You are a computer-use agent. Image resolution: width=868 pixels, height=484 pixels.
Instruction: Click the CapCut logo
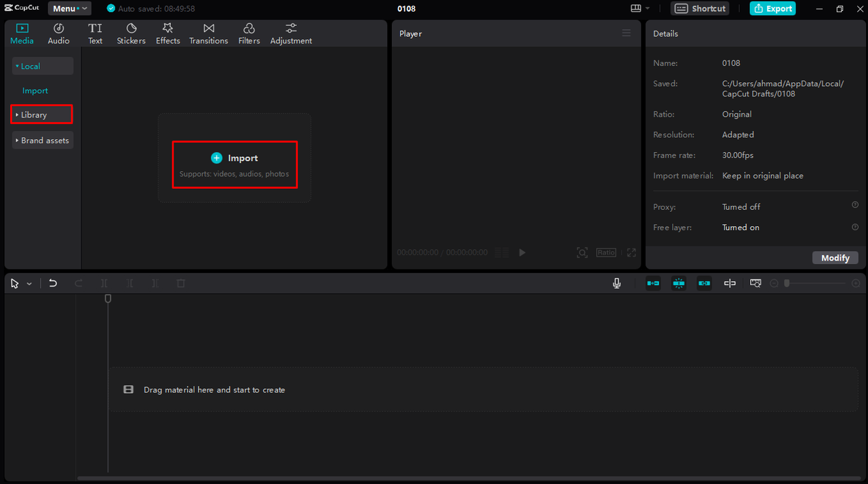(22, 9)
